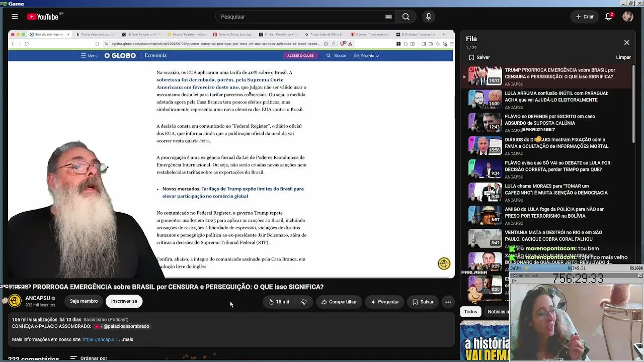The width and height of the screenshot is (644, 362).
Task: Click the O GLOBO logo in the video
Action: pyautogui.click(x=120, y=56)
